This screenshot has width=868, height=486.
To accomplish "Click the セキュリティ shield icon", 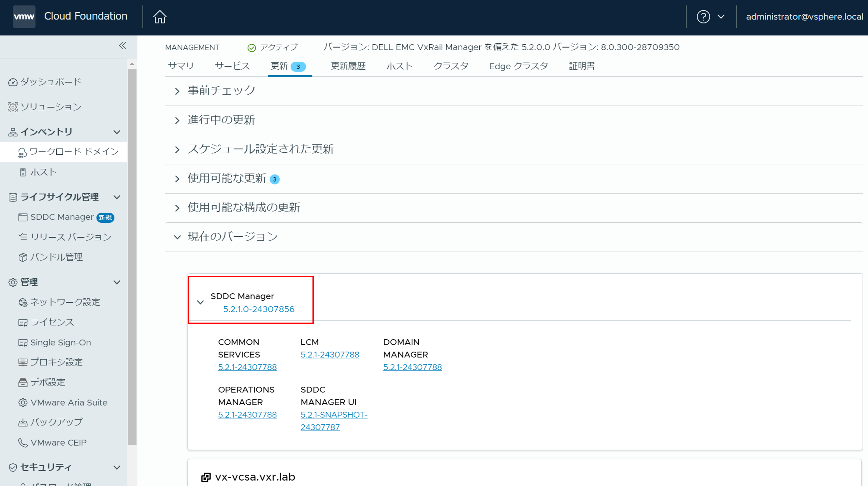I will (13, 467).
